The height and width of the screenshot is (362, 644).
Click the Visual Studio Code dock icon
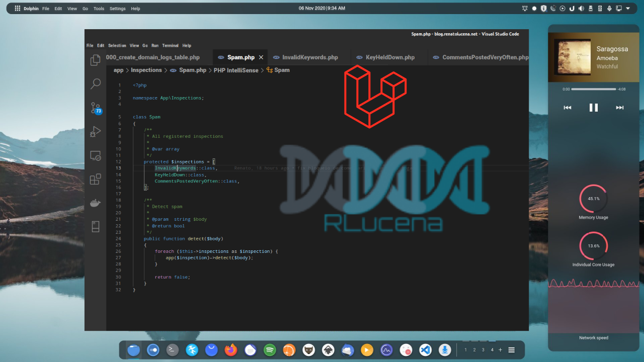(x=425, y=349)
